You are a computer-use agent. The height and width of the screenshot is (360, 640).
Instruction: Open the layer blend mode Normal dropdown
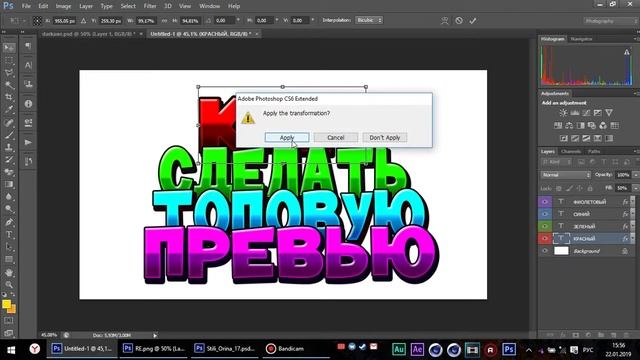pyautogui.click(x=565, y=175)
